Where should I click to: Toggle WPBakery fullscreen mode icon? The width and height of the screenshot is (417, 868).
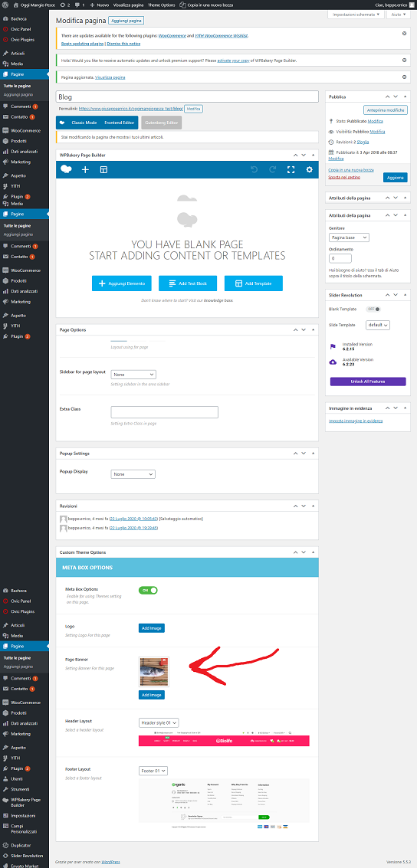click(291, 169)
